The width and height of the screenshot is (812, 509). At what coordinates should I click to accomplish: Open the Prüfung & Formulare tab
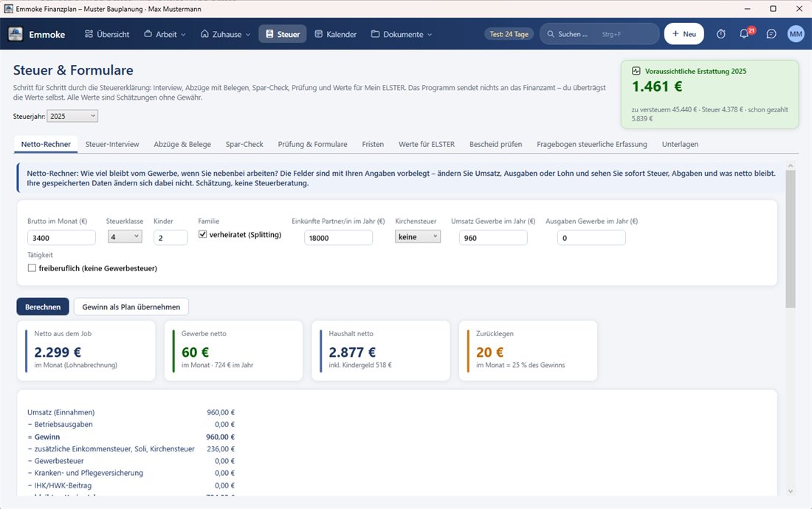tap(313, 144)
